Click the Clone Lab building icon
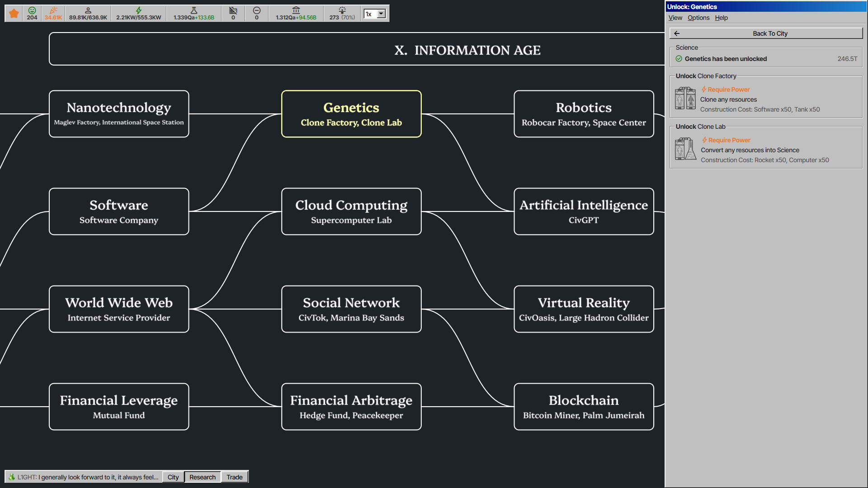868x488 pixels. pos(685,148)
